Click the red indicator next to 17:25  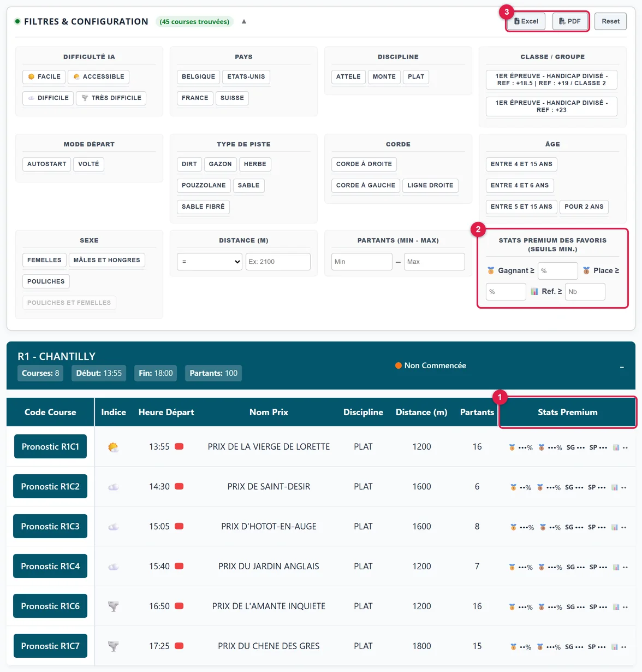[179, 646]
